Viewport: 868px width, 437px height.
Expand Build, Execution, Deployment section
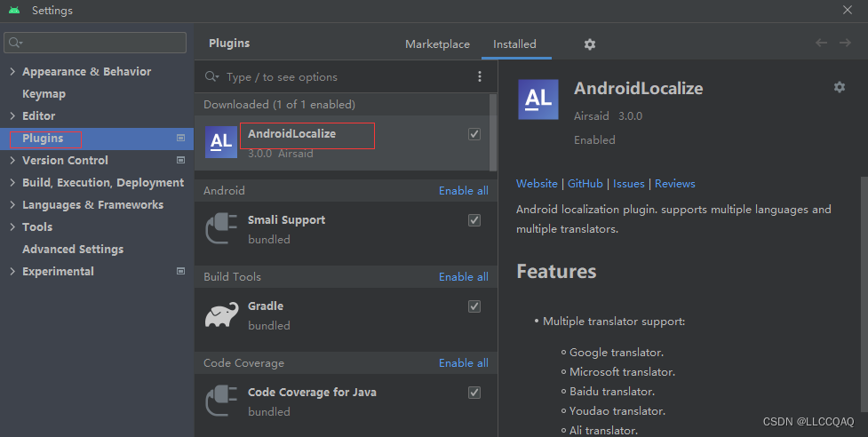pos(12,183)
